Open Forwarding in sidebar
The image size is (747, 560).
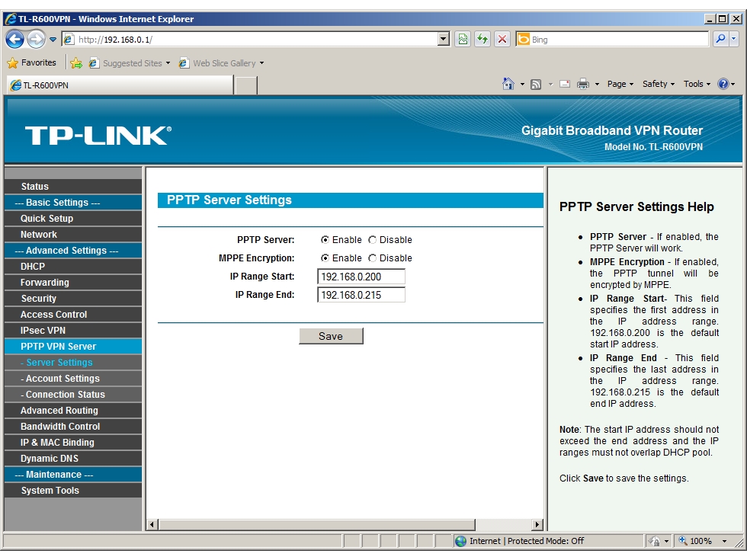[73, 283]
